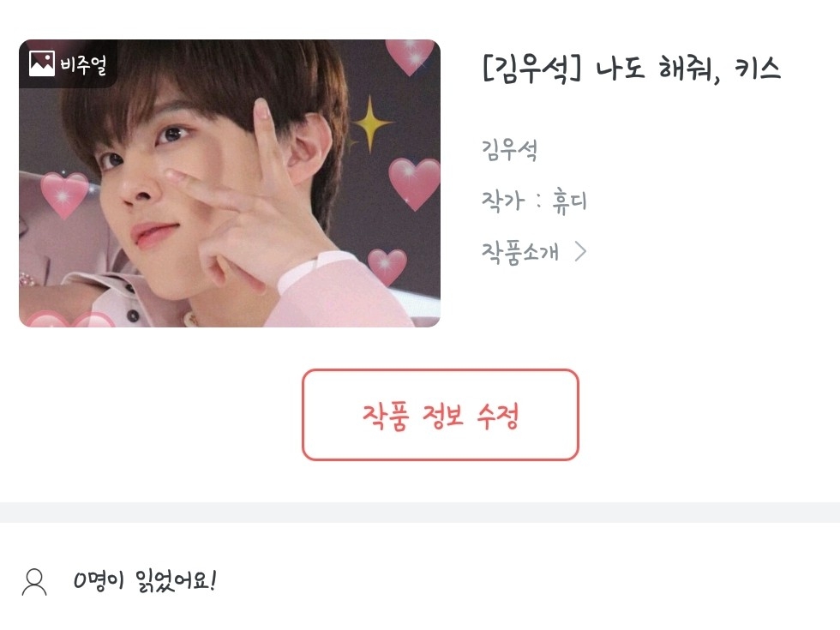Click the 비주얼 badge label text

pyautogui.click(x=84, y=64)
